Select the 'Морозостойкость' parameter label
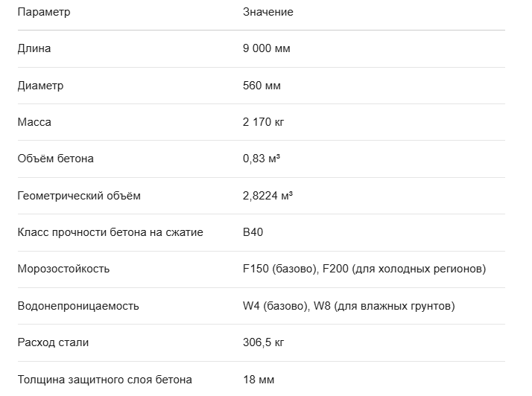Screen dimensions: 532x396 [x=63, y=269]
